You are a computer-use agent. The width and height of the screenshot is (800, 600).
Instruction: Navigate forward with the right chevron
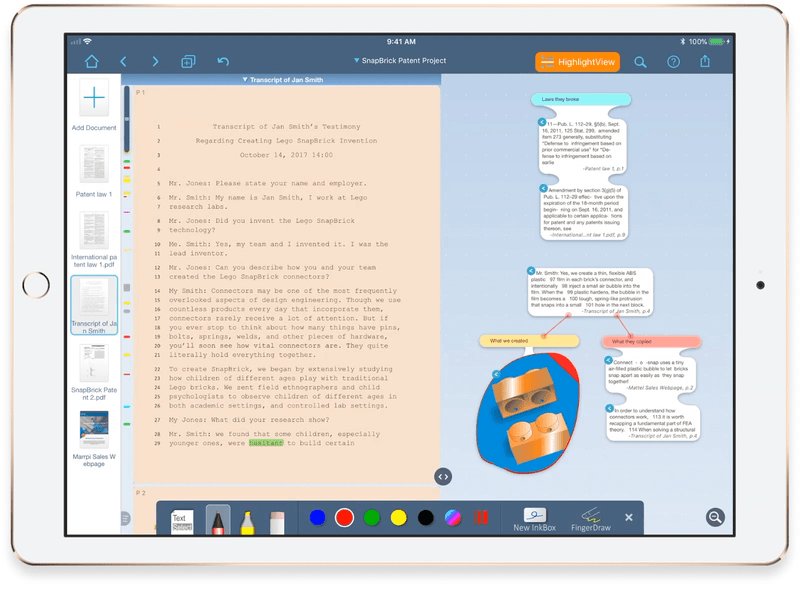(x=155, y=62)
